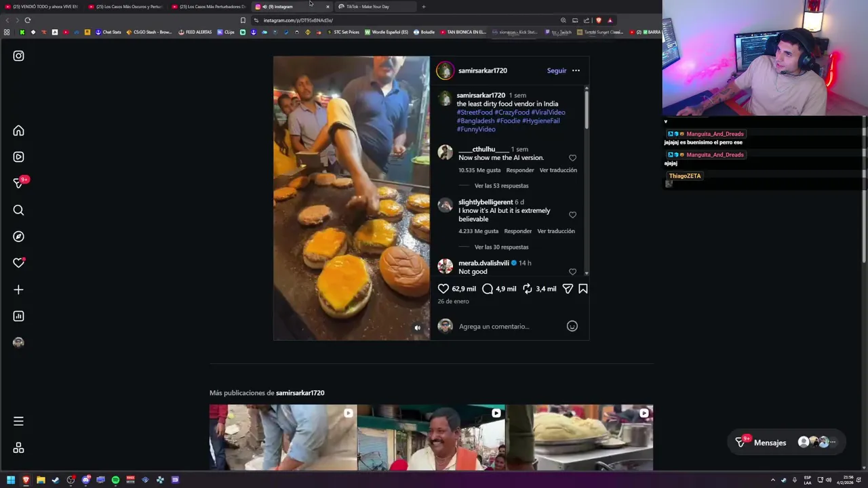Viewport: 868px width, 488px height.
Task: Switch to the VENDIÓ TODO YouTube tab
Action: [x=41, y=7]
